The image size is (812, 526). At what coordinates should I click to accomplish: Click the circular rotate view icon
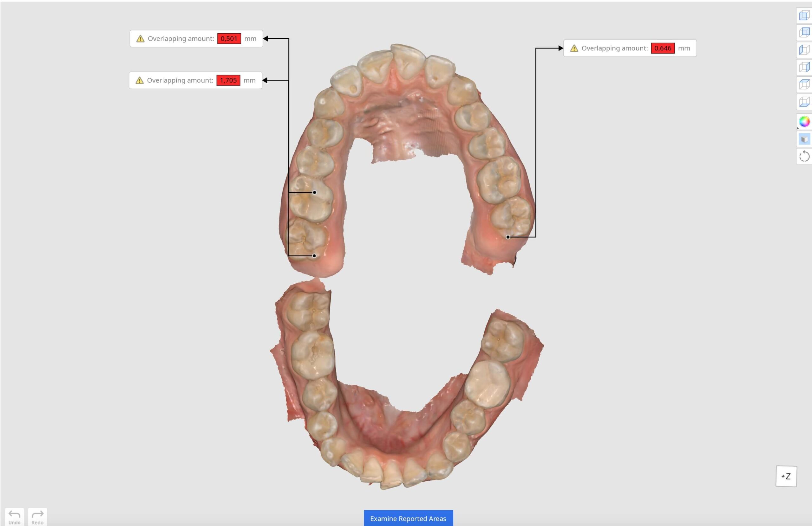click(804, 157)
